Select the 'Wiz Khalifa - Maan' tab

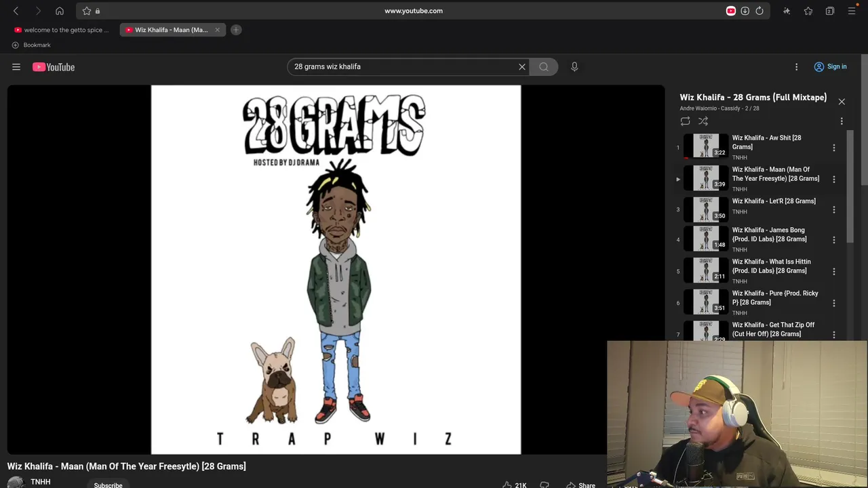[x=171, y=30]
